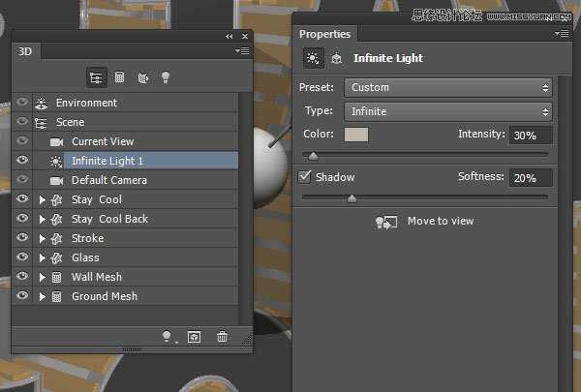Open the Preset dropdown set to Custom
581x392 pixels.
pyautogui.click(x=448, y=87)
